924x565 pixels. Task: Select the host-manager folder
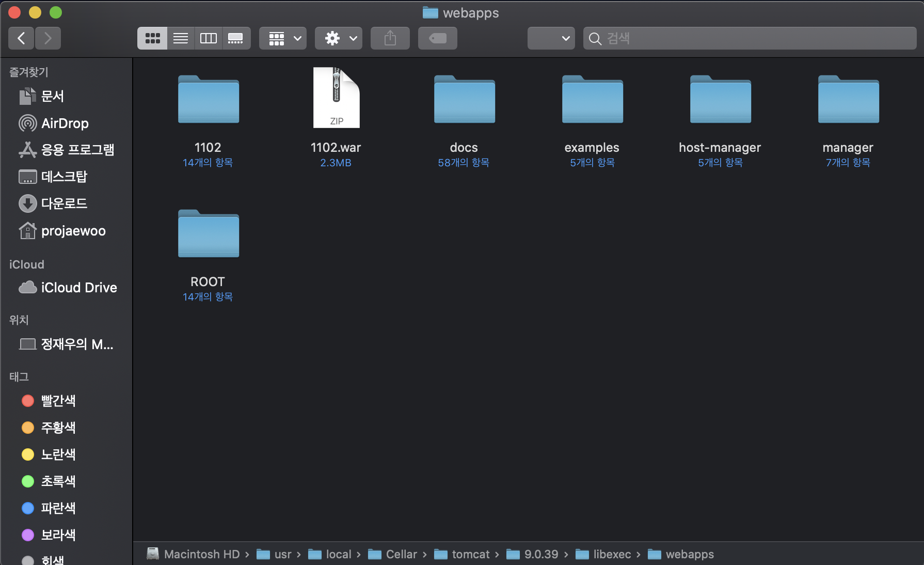(x=720, y=100)
